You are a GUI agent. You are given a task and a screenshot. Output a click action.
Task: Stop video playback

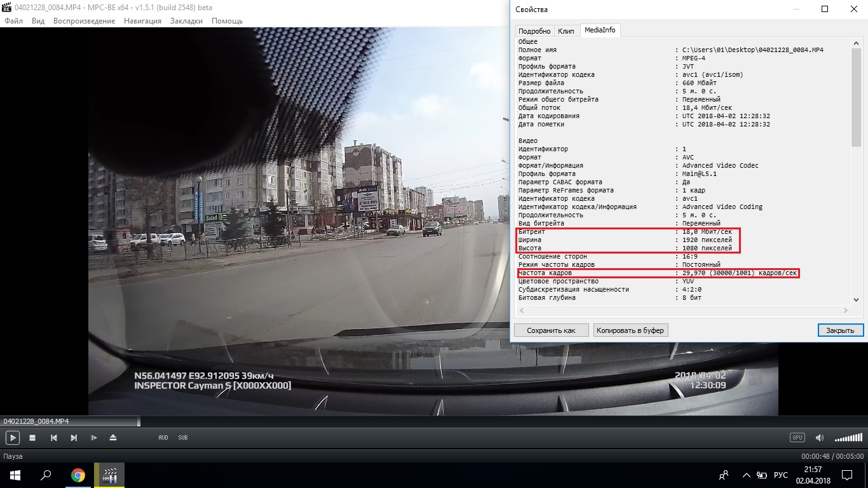click(x=32, y=438)
